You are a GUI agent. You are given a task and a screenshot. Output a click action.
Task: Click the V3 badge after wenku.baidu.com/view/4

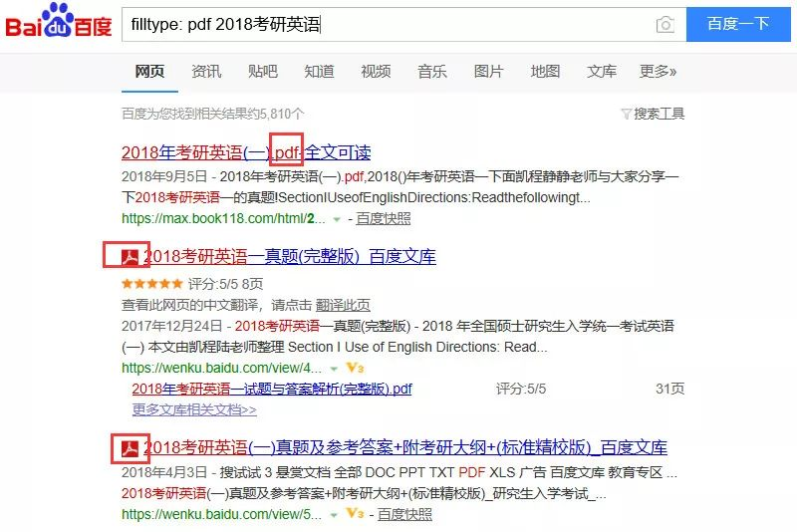(355, 368)
